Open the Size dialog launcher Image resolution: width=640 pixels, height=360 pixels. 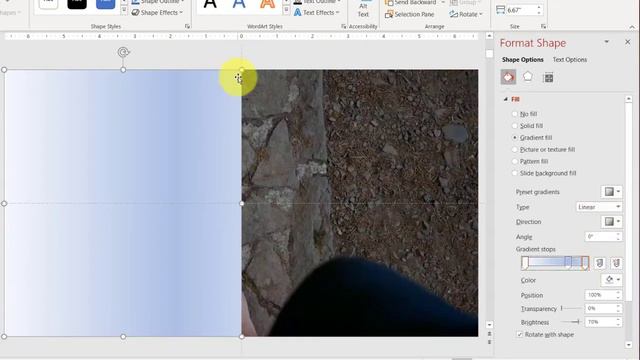pyautogui.click(x=543, y=27)
